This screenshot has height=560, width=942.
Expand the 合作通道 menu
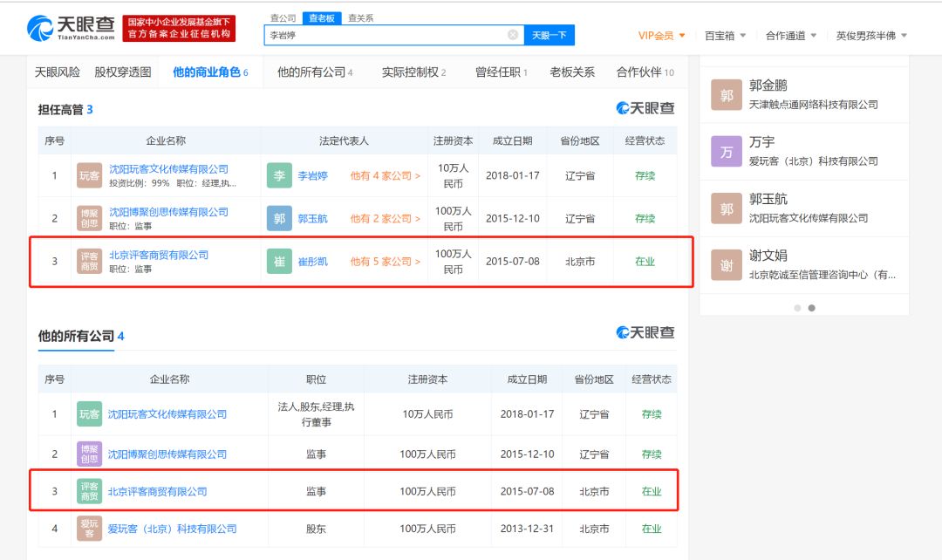(791, 36)
